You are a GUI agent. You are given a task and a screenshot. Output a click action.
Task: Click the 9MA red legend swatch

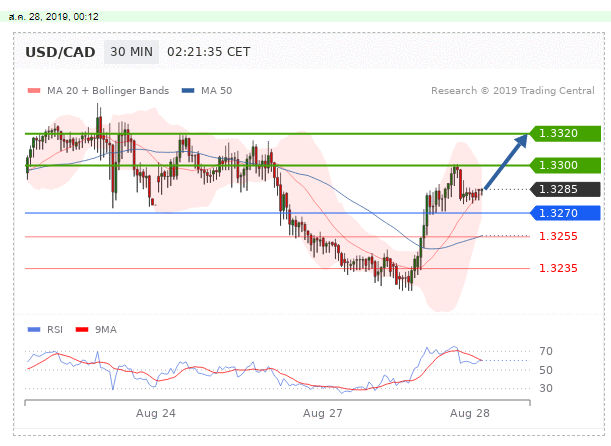coord(82,330)
